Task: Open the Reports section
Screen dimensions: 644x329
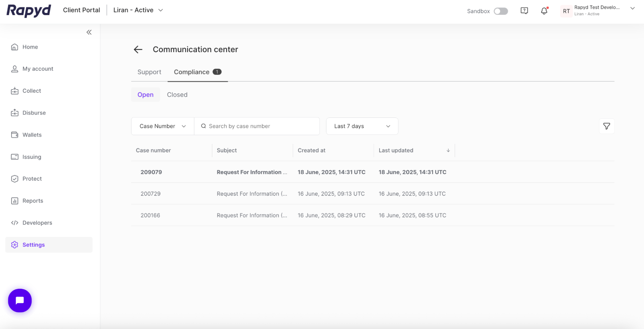Action: (33, 201)
